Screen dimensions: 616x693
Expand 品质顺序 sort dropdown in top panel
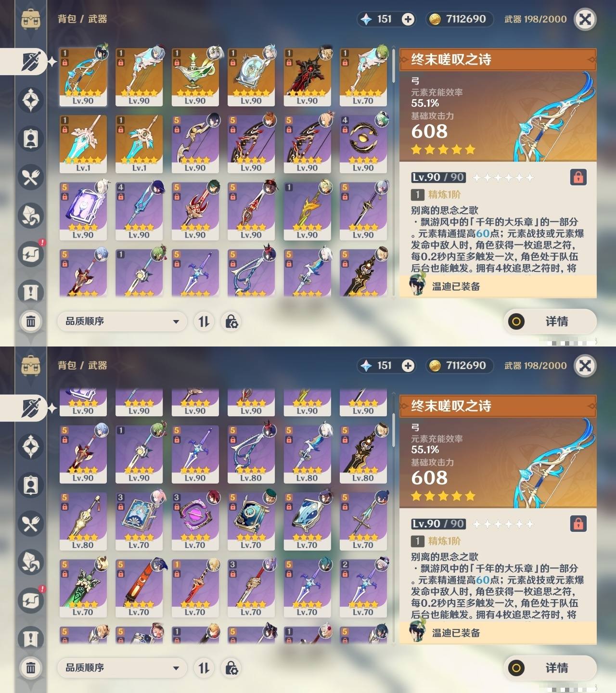122,321
